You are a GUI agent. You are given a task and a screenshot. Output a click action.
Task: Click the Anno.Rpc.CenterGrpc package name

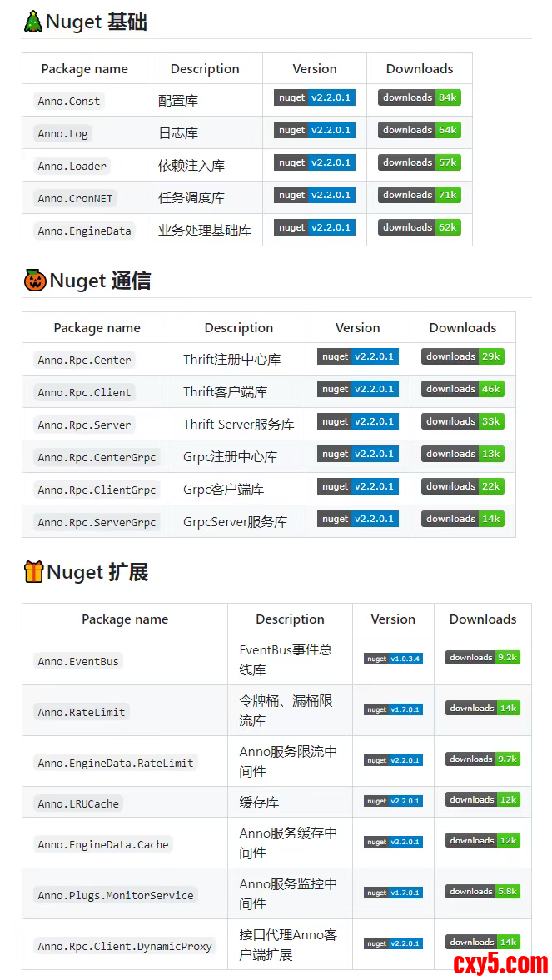(97, 457)
